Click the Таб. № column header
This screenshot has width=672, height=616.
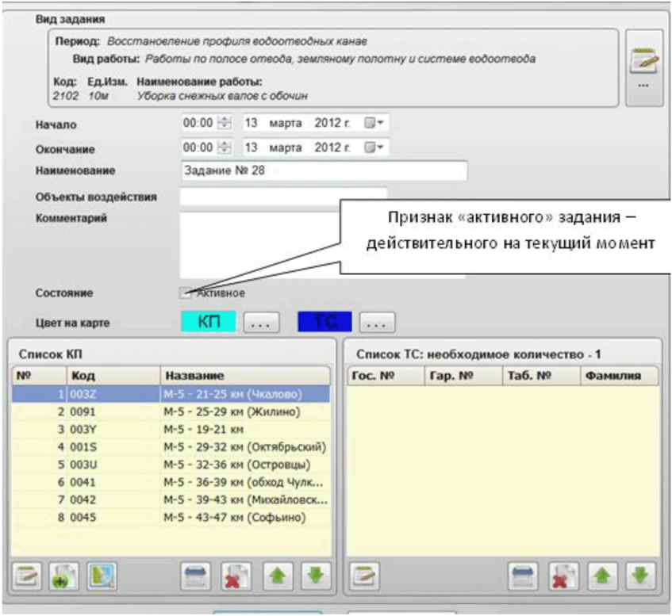pos(541,375)
